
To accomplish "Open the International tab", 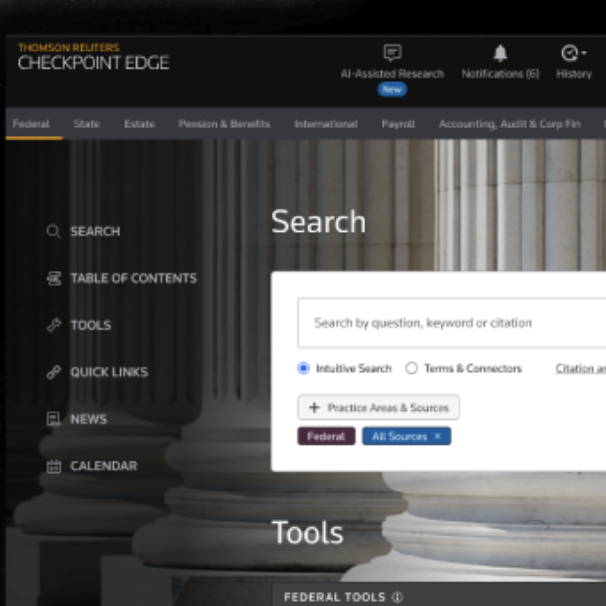I will (326, 124).
